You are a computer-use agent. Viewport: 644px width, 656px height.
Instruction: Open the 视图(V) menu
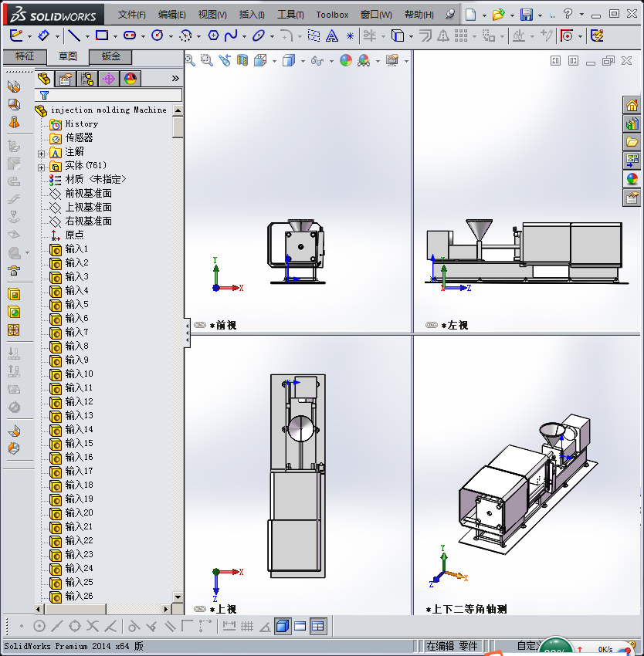[x=212, y=15]
